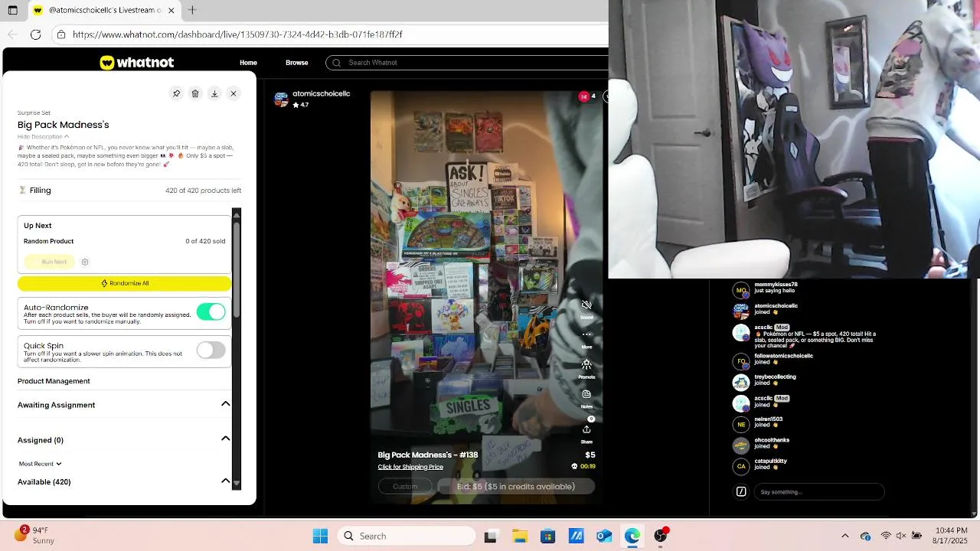Open atomicschoicellc seller avatar
Viewport: 980px width, 551px height.
[281, 99]
